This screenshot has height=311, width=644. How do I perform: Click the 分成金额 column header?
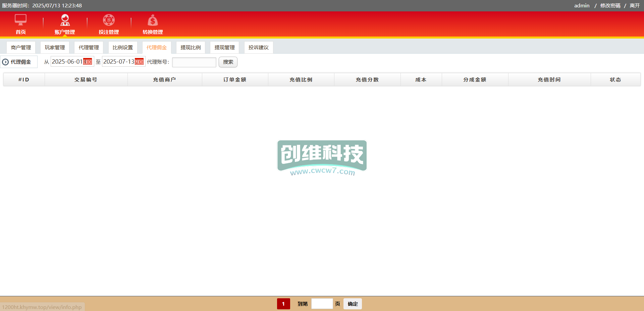(475, 79)
